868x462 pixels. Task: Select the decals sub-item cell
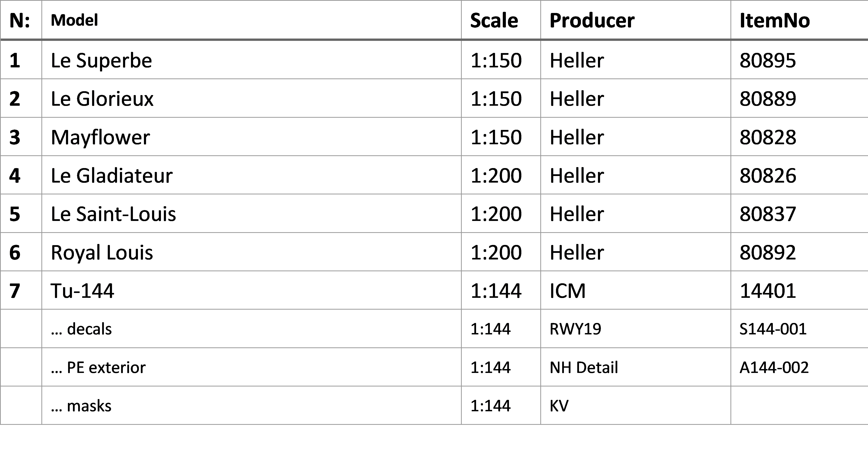pyautogui.click(x=251, y=329)
